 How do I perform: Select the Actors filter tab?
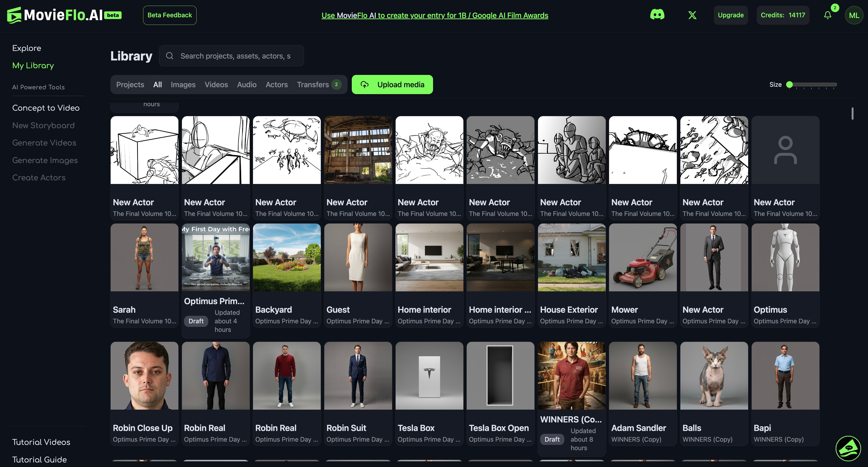point(276,85)
